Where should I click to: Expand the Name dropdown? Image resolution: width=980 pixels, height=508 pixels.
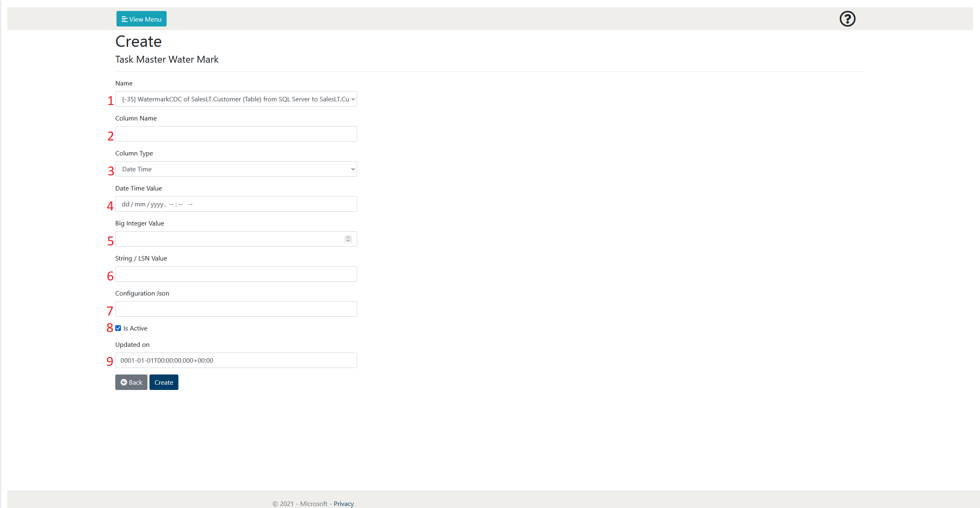coord(236,99)
